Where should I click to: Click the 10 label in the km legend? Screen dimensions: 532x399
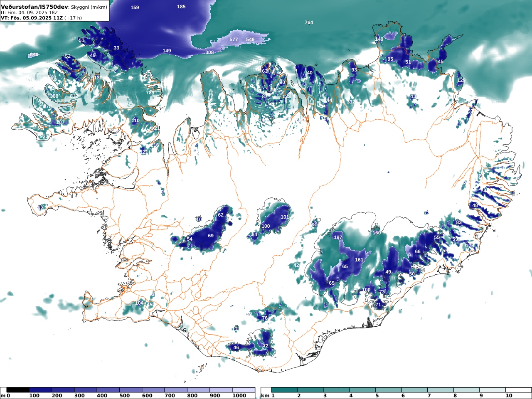509,396
